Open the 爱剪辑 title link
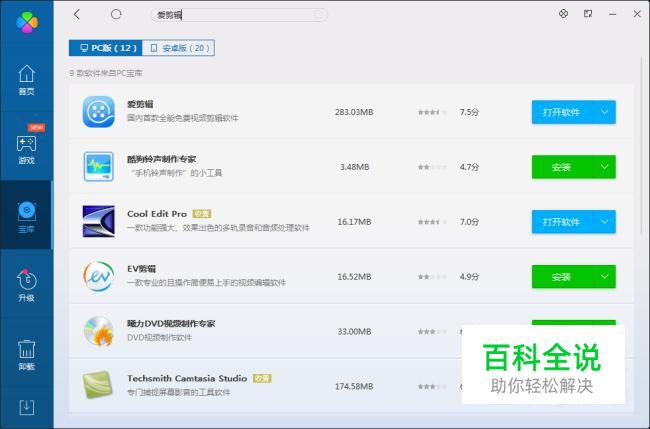Screen dimensions: 650x429 point(140,104)
